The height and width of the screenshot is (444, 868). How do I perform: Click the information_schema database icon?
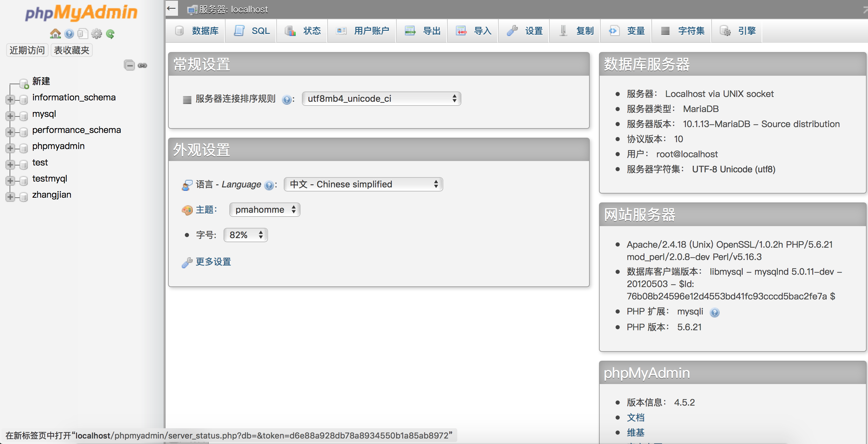[24, 100]
